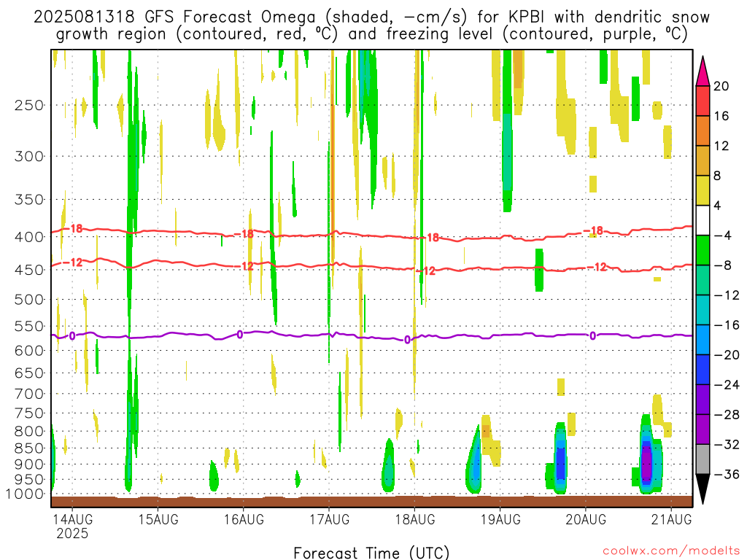
Task: Click the 20AUG date tick label
Action: (x=586, y=519)
